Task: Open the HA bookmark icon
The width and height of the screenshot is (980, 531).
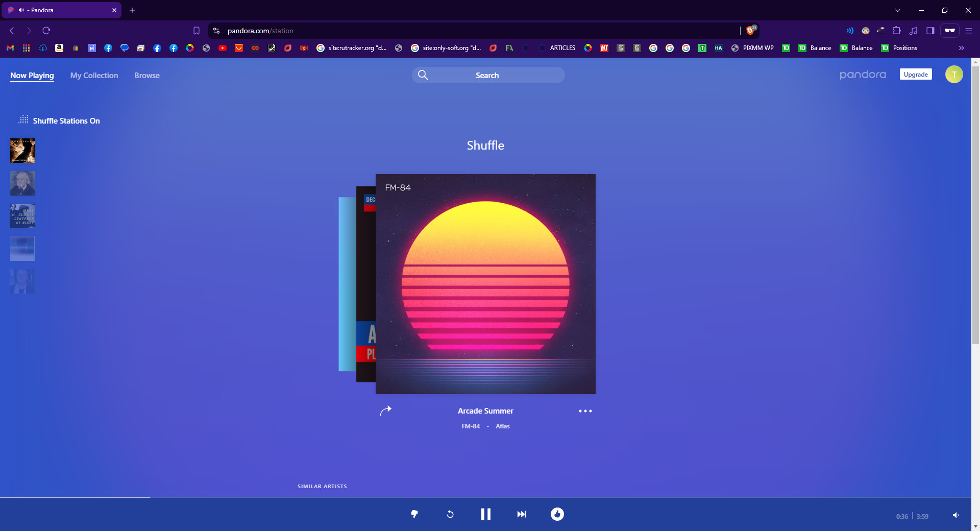Action: 719,48
